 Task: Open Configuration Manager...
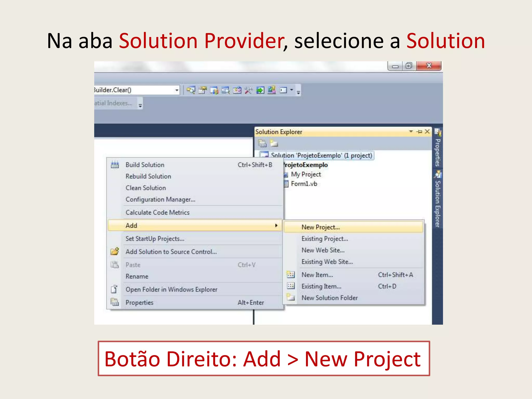click(x=195, y=199)
